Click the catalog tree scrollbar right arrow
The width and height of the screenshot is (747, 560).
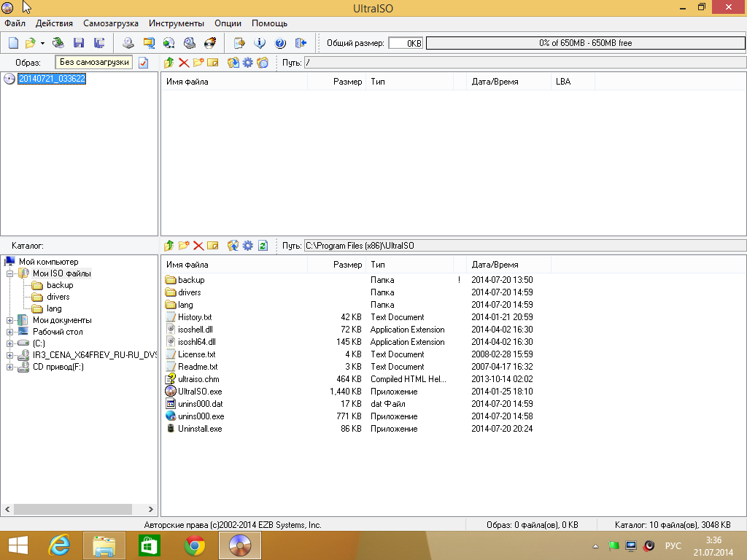[151, 510]
